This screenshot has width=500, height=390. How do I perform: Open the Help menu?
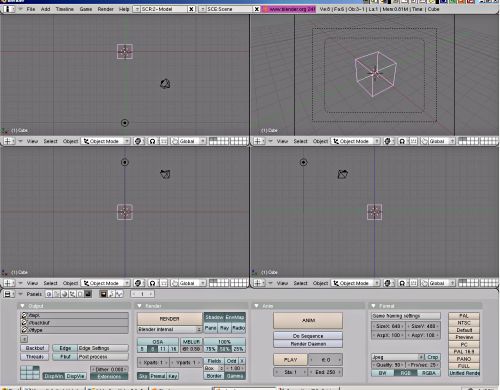click(x=124, y=9)
